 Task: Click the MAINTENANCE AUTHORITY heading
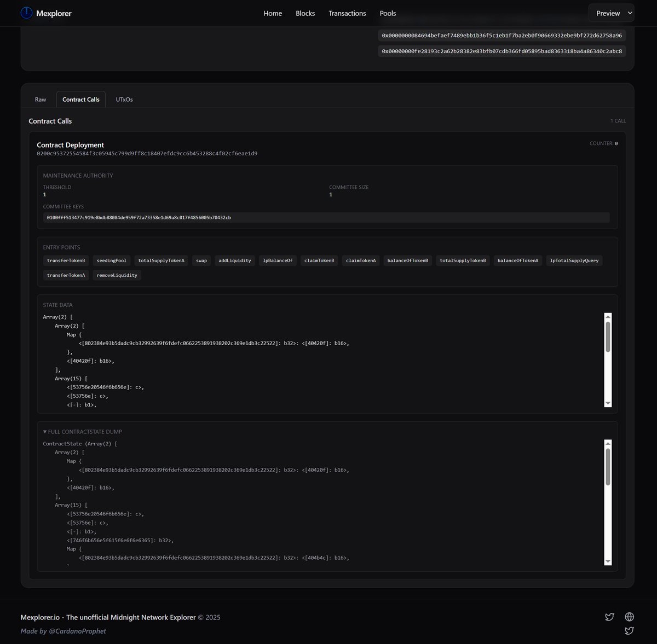(x=78, y=176)
